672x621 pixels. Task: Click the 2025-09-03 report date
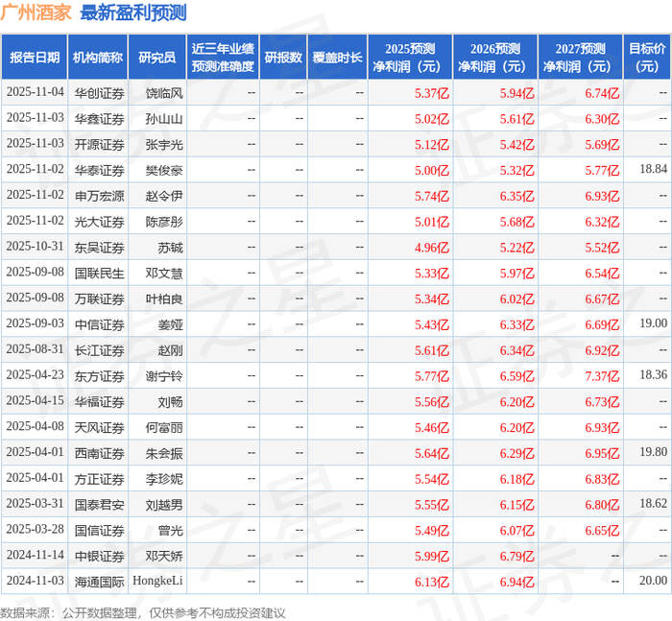pyautogui.click(x=36, y=323)
